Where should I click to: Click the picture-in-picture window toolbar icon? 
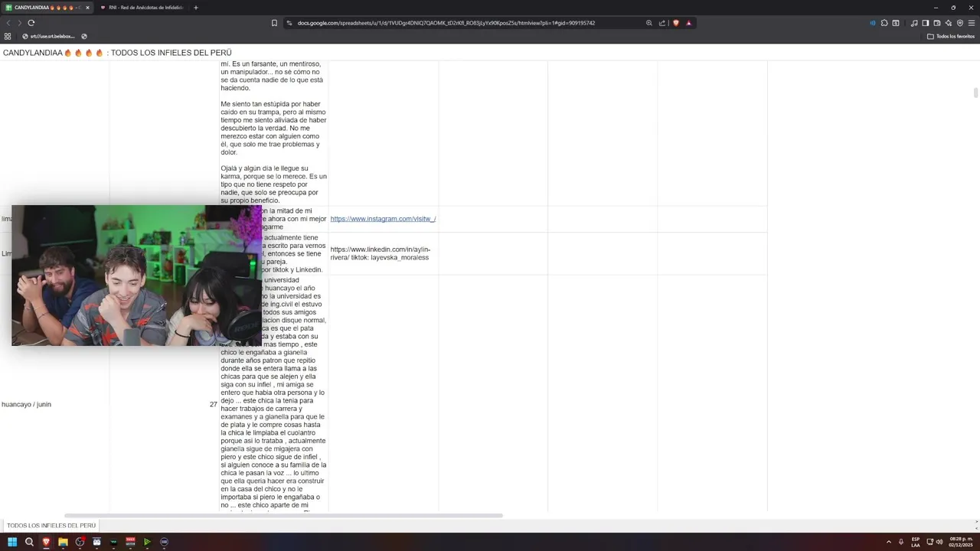coord(896,23)
